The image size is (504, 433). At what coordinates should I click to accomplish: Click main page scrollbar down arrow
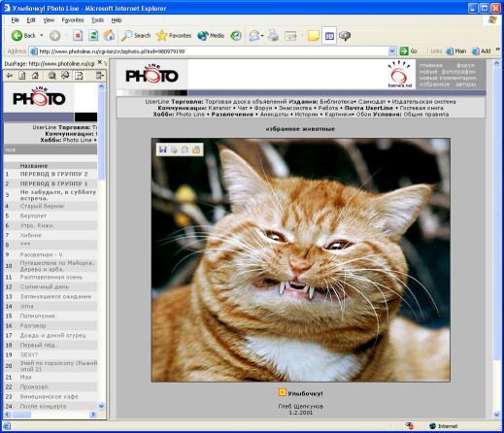tap(497, 415)
